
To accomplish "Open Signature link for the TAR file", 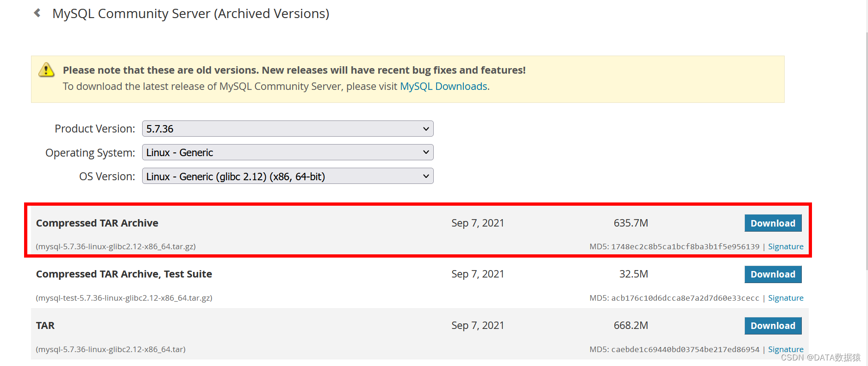I will coord(786,349).
